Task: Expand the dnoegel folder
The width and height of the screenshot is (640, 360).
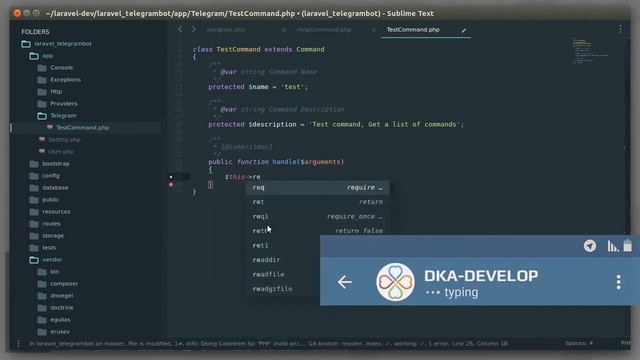Action: coord(55,296)
